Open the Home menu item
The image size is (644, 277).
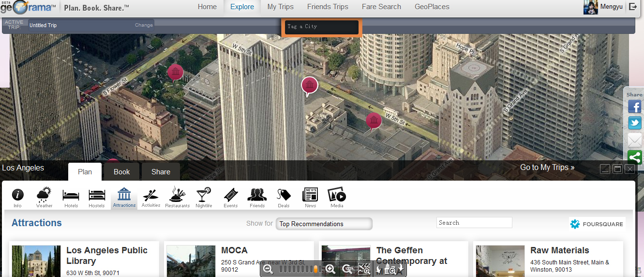(x=207, y=7)
